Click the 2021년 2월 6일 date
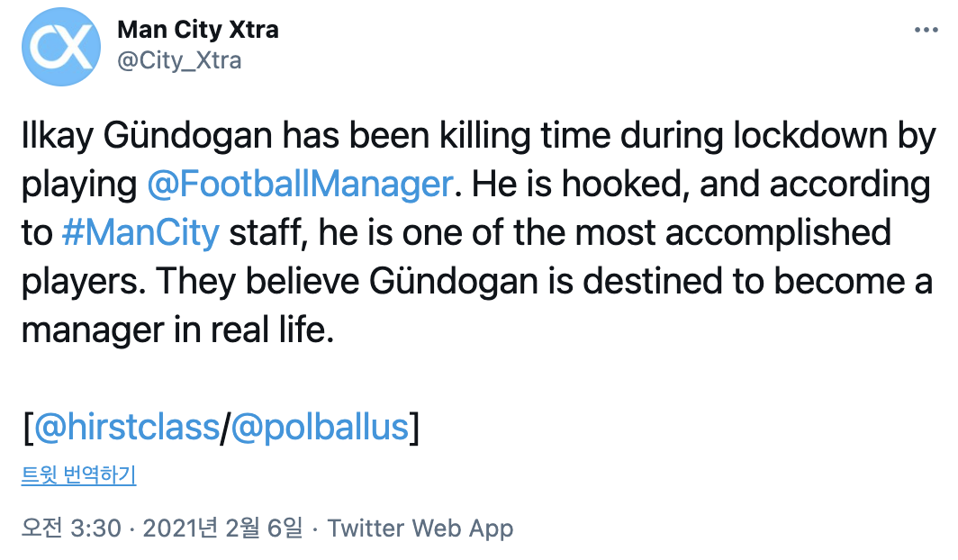This screenshot has height=560, width=958. [221, 528]
